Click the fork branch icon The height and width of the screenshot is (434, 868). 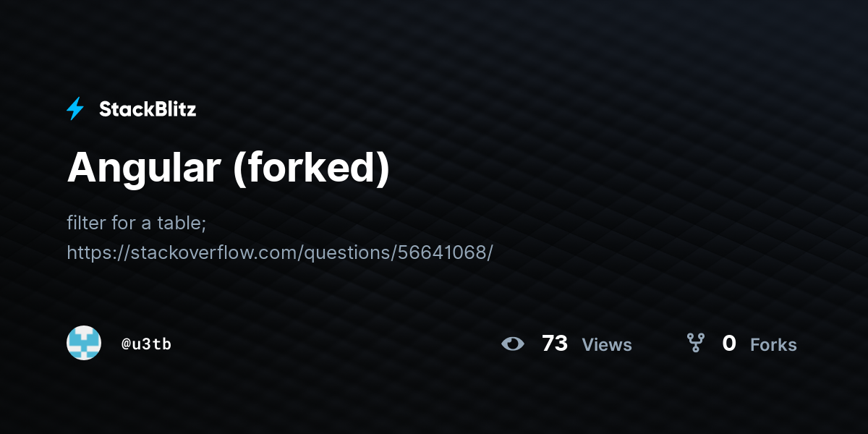click(695, 343)
